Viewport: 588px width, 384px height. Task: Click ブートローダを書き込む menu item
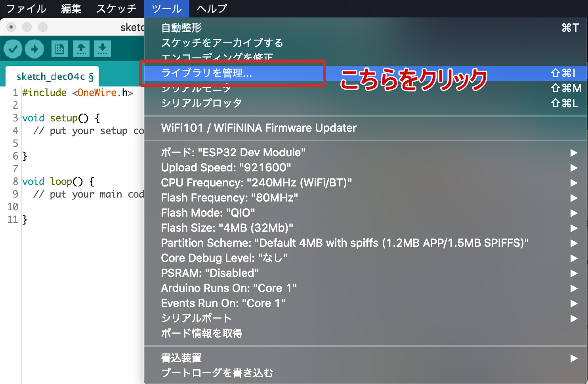click(217, 373)
